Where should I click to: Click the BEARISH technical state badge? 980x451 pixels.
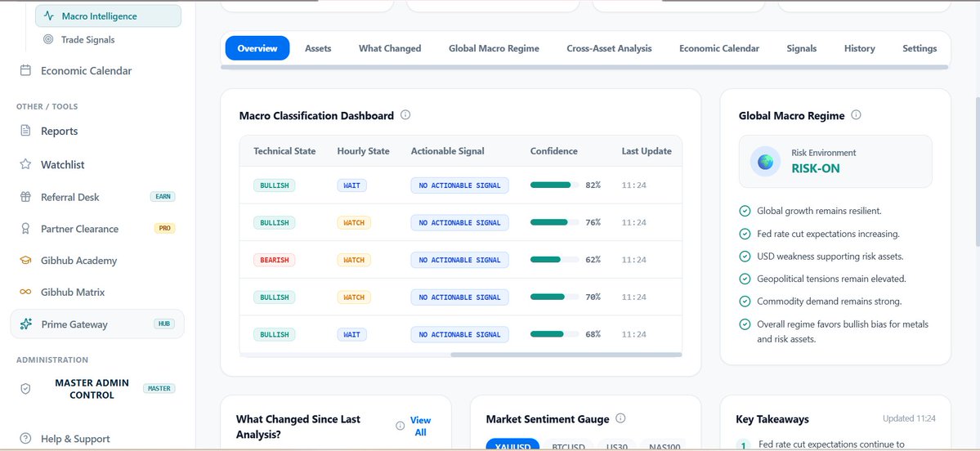pos(275,259)
